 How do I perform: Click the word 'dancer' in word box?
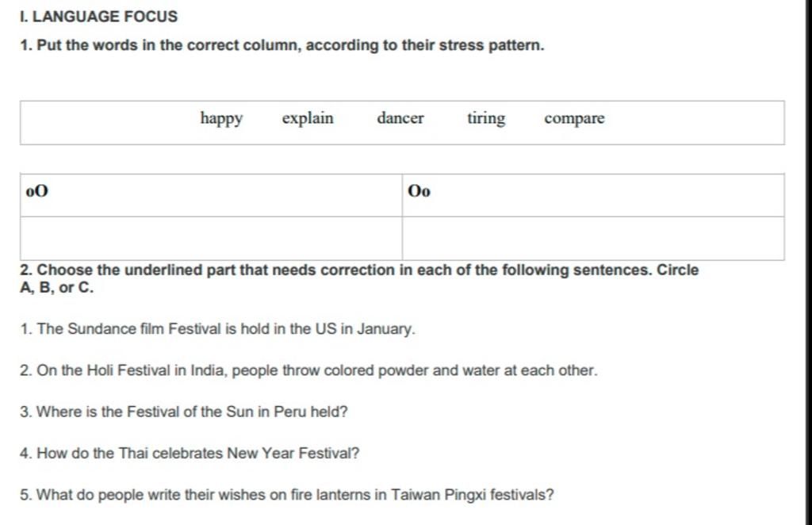pos(400,118)
